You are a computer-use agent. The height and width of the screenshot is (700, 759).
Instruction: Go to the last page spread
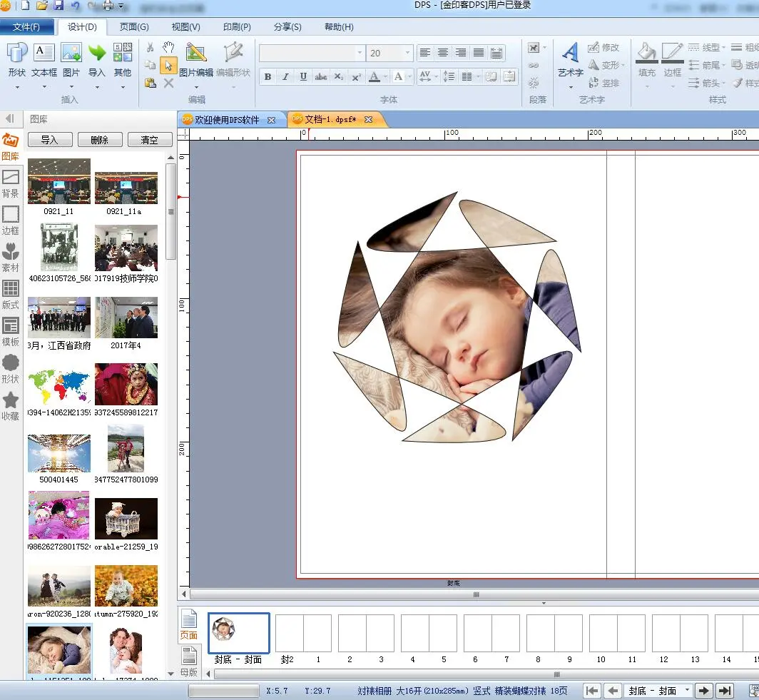(x=725, y=691)
